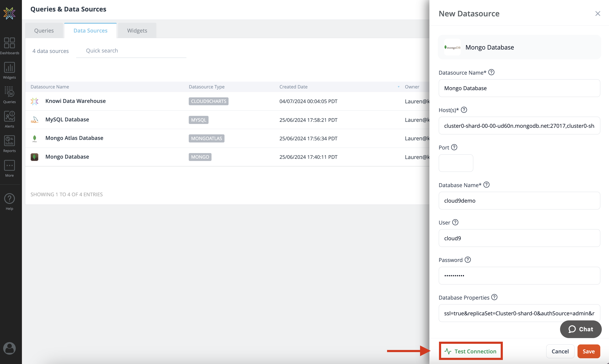Screen dimensions: 609x364
Task: Show help for Database Properties
Action: tap(494, 297)
